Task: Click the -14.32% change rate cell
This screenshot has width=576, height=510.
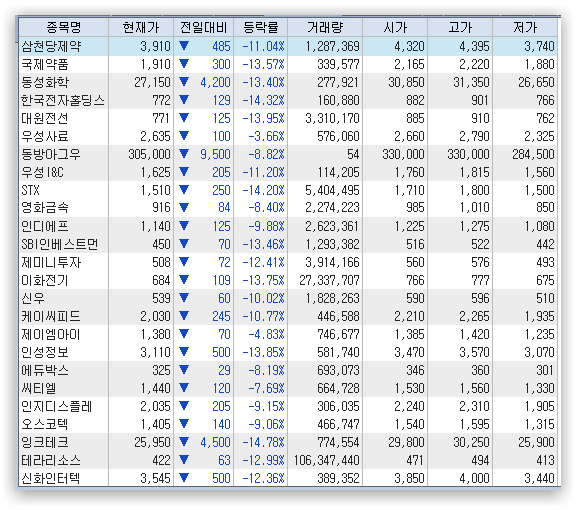Action: click(263, 100)
